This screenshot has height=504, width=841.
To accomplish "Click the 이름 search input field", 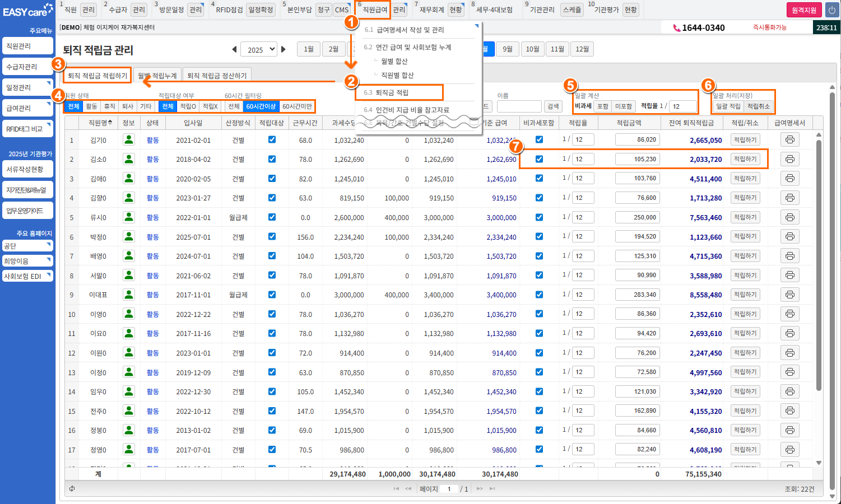I will click(518, 106).
